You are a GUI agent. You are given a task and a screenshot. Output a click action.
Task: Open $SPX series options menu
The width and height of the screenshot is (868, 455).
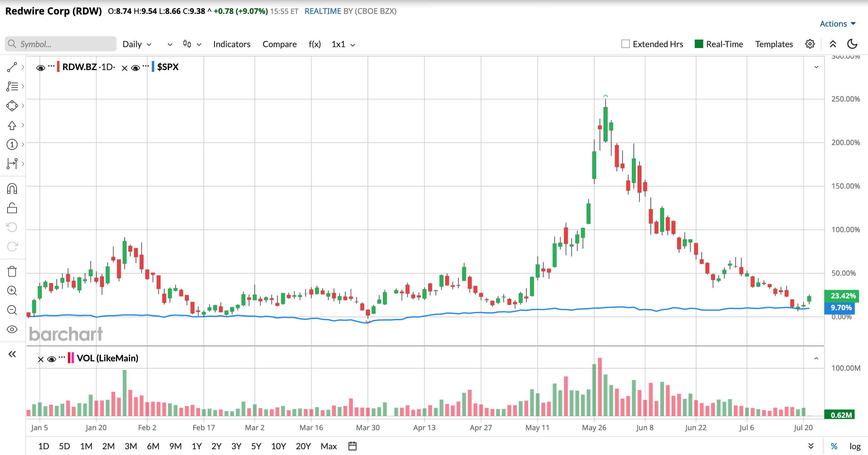point(145,66)
